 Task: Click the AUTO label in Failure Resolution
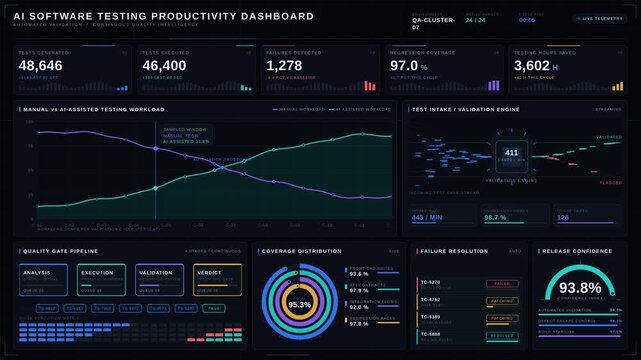click(x=515, y=251)
